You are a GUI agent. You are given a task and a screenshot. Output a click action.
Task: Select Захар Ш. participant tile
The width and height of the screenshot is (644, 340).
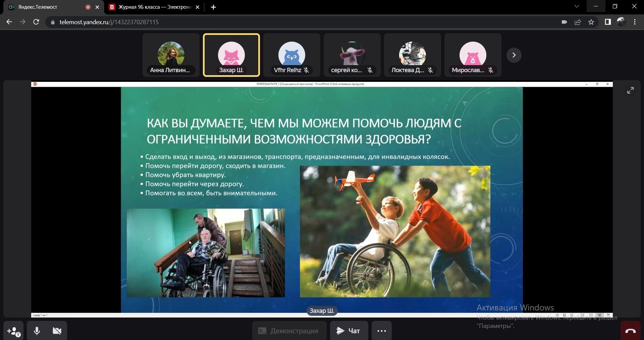pos(231,55)
